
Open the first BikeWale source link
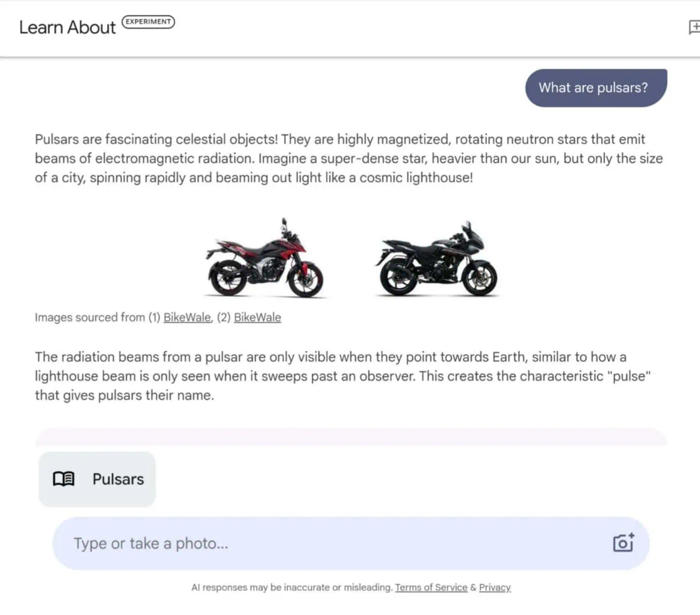[x=187, y=317]
